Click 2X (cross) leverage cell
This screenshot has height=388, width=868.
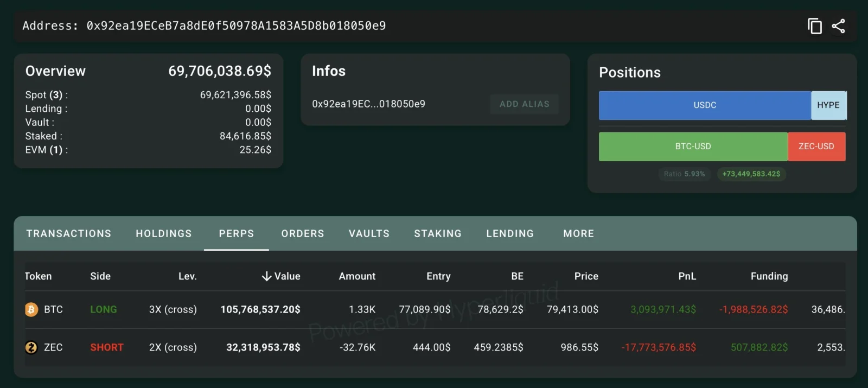coord(173,347)
